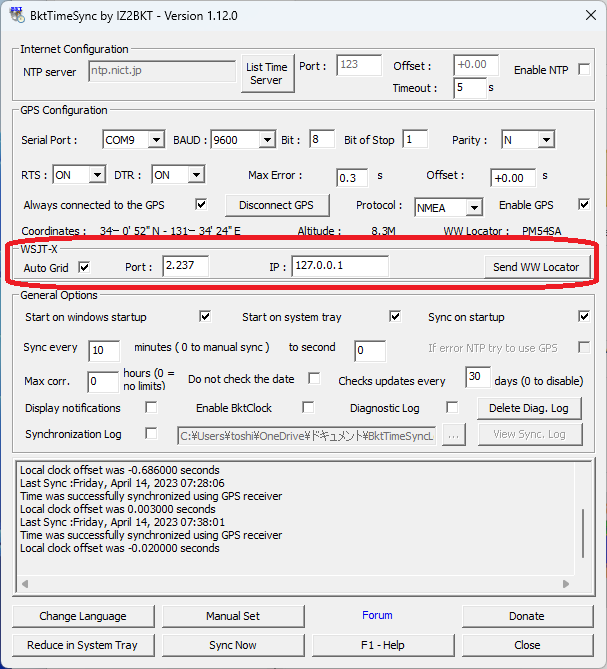Image resolution: width=607 pixels, height=669 pixels.
Task: Enable BktClock checkbox
Action: pos(308,407)
